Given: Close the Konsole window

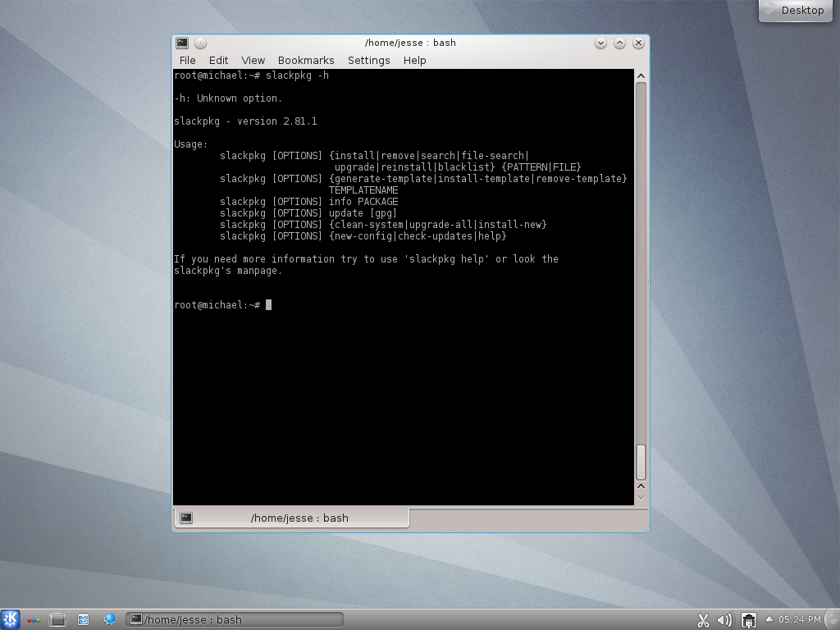Looking at the screenshot, I should 638,43.
